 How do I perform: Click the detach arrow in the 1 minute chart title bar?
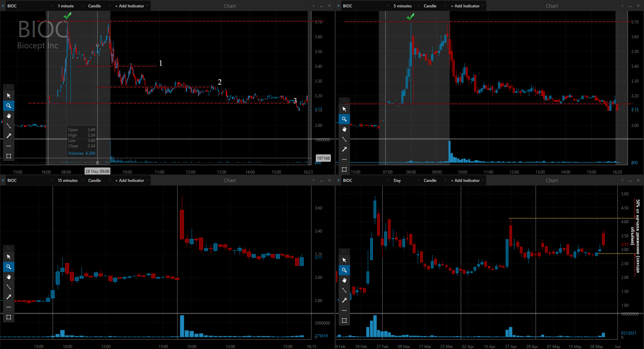pyautogui.click(x=314, y=6)
